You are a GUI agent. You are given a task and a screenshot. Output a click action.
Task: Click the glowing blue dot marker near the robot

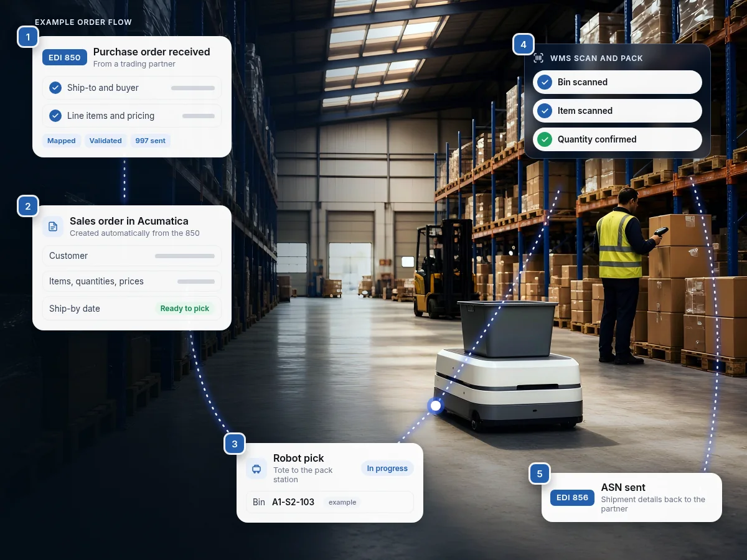pos(436,406)
